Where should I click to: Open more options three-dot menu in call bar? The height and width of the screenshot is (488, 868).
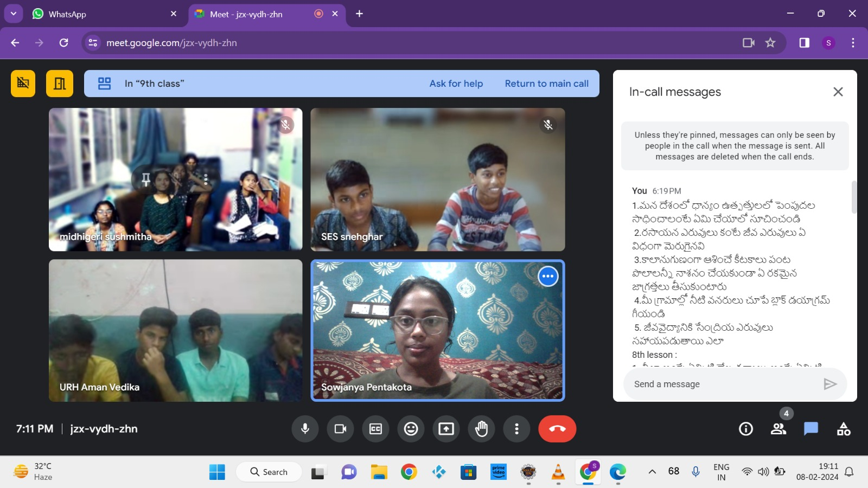click(516, 429)
